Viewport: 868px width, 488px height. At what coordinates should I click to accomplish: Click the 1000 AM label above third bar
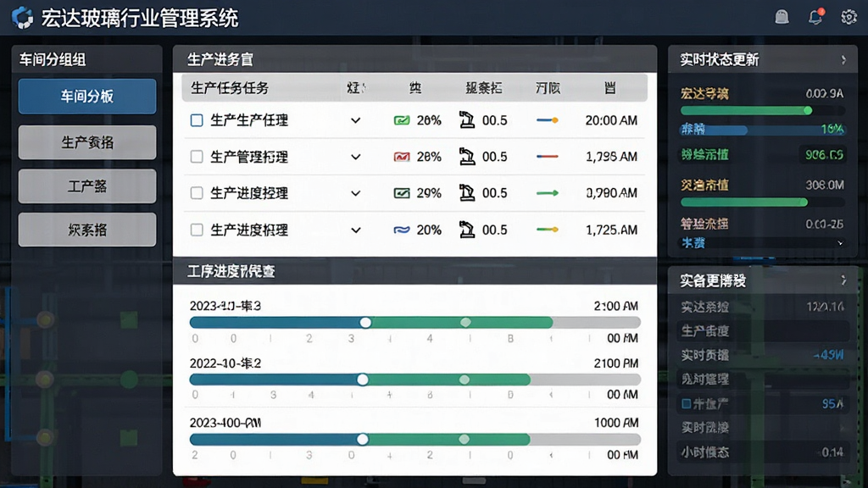(615, 423)
